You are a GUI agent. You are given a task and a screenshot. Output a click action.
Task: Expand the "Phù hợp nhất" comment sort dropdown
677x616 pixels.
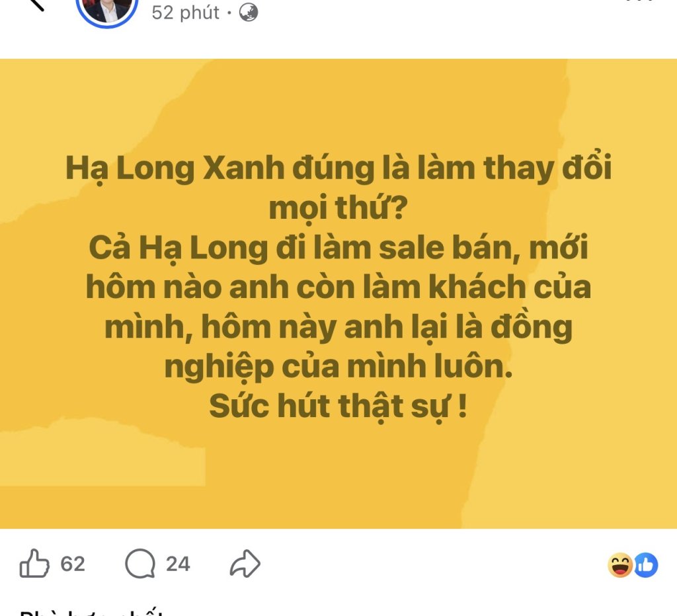pos(91,613)
